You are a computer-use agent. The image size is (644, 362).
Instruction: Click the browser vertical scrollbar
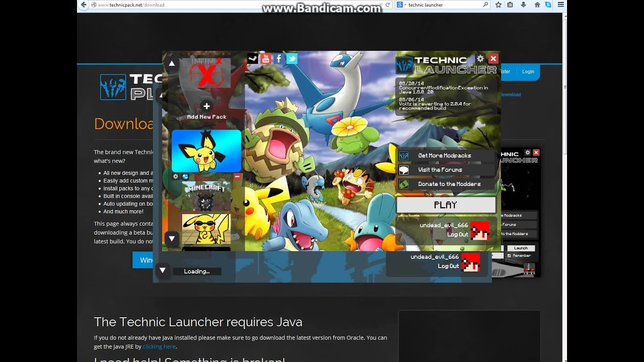[565, 87]
